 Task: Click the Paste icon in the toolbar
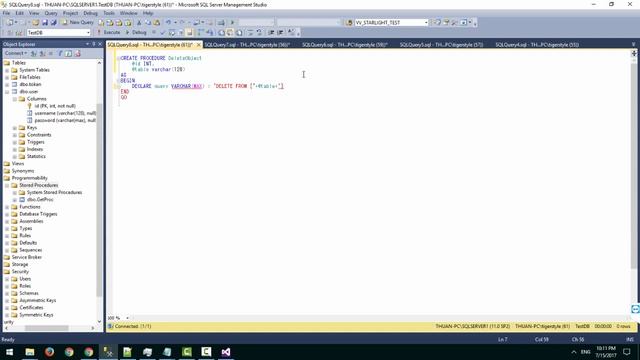pos(156,22)
